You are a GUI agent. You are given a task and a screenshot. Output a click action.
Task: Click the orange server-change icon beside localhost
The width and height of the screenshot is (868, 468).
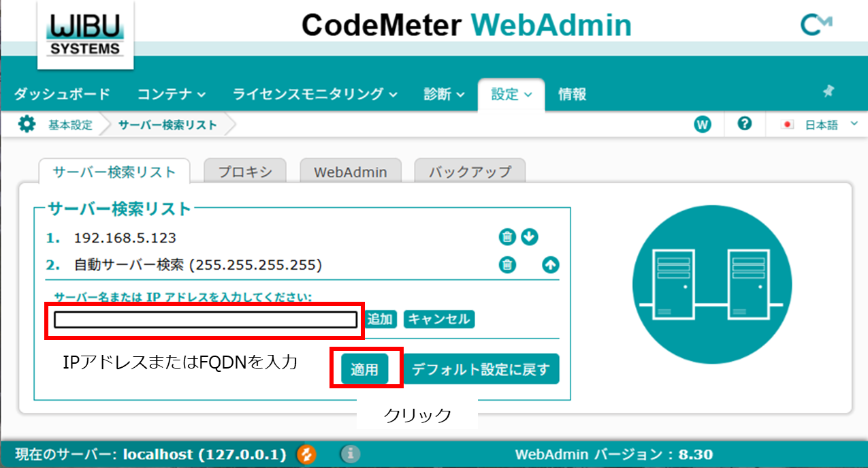(306, 454)
